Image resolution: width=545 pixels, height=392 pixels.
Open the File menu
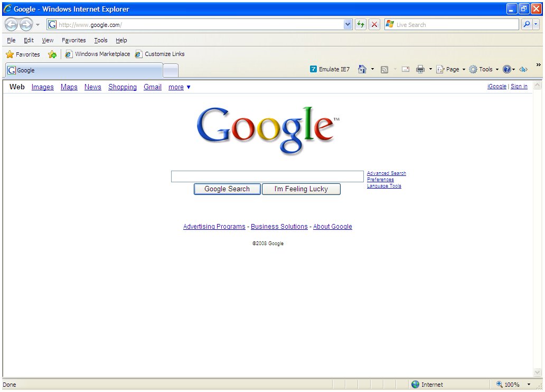tap(11, 40)
